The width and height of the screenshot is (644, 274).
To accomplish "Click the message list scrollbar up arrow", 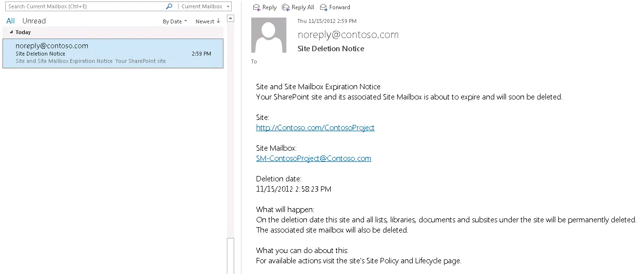I will (x=231, y=19).
